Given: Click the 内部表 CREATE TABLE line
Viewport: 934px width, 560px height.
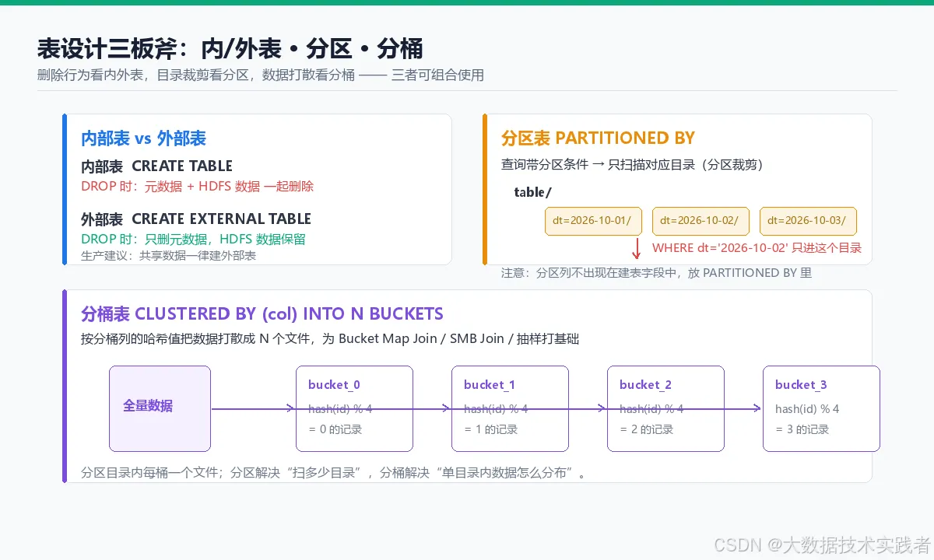Looking at the screenshot, I should (157, 166).
